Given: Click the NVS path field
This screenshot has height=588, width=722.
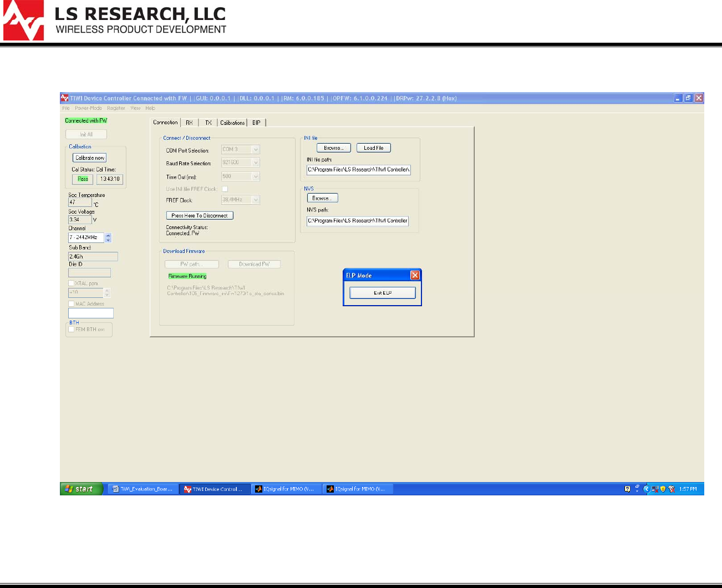Looking at the screenshot, I should pos(358,221).
